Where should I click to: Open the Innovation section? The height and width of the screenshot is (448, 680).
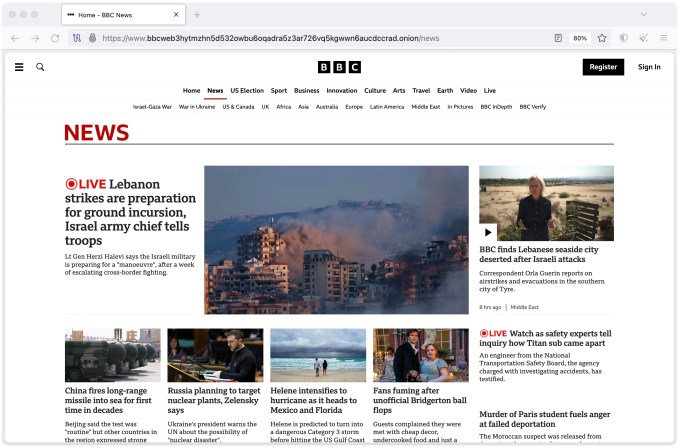[342, 91]
